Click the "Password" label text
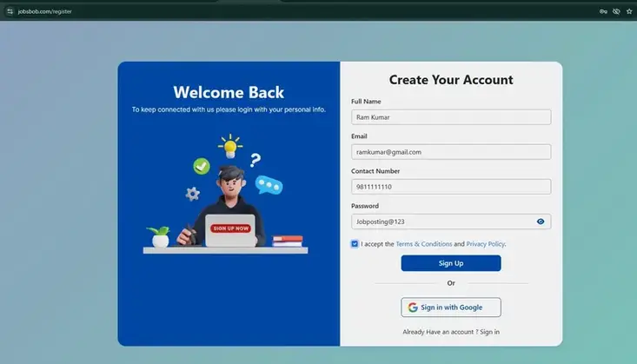The image size is (637, 364). [365, 206]
